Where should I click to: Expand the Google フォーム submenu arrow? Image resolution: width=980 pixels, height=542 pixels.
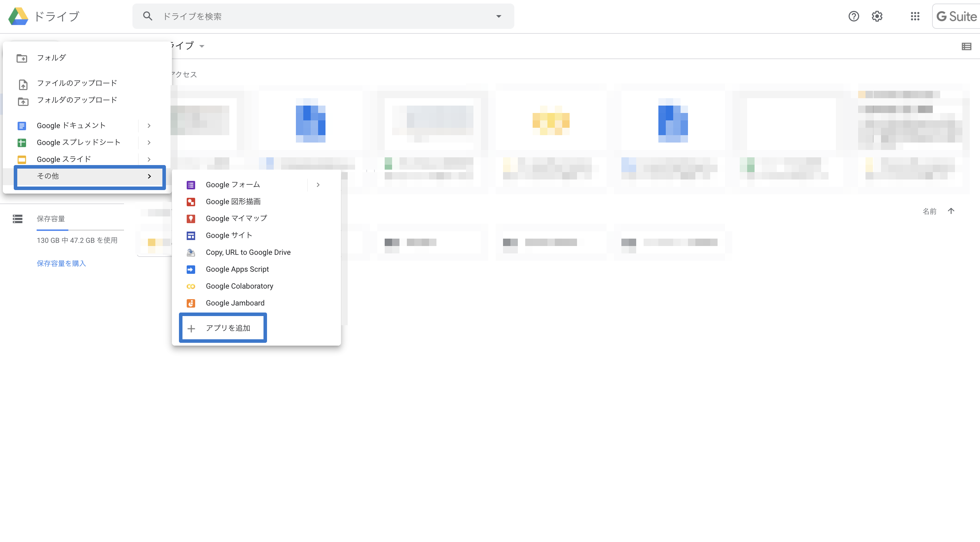click(x=318, y=185)
